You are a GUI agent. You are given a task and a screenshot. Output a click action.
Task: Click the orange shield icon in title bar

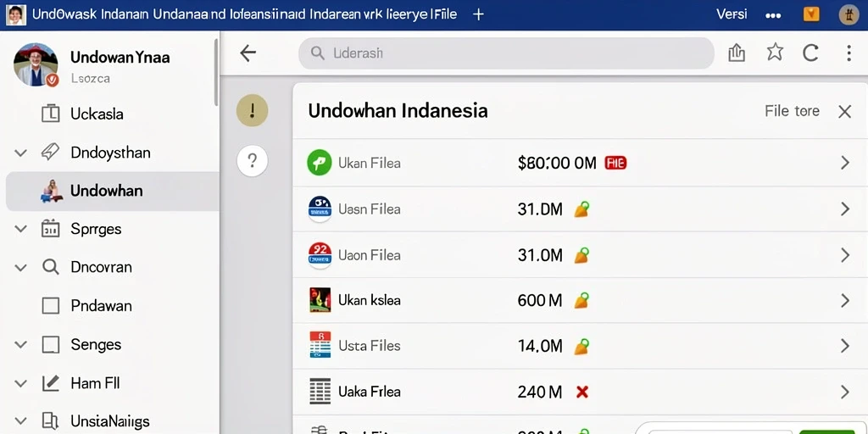(811, 14)
